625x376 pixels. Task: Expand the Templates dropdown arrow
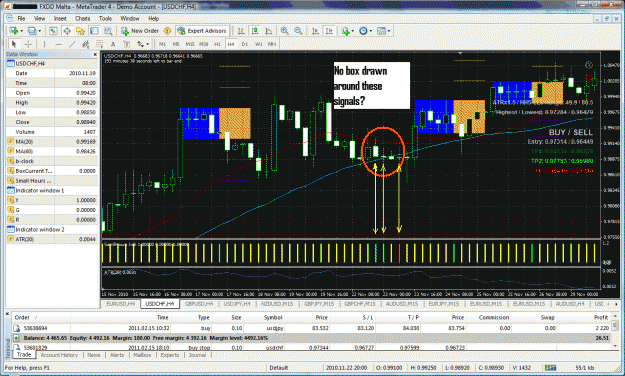[x=389, y=31]
